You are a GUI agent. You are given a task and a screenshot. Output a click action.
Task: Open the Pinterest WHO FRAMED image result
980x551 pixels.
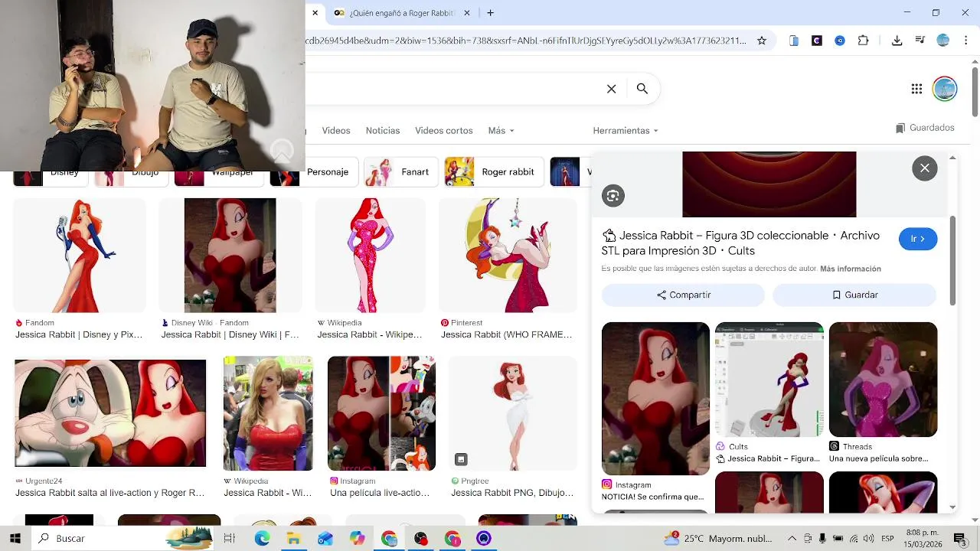[508, 256]
